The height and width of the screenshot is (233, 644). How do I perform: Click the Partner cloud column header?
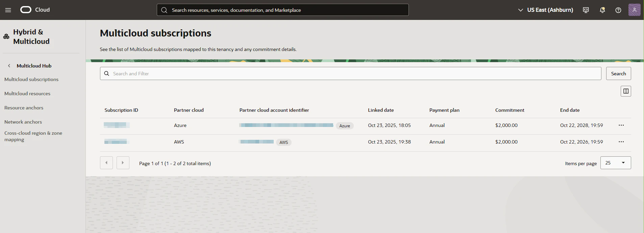pyautogui.click(x=189, y=110)
